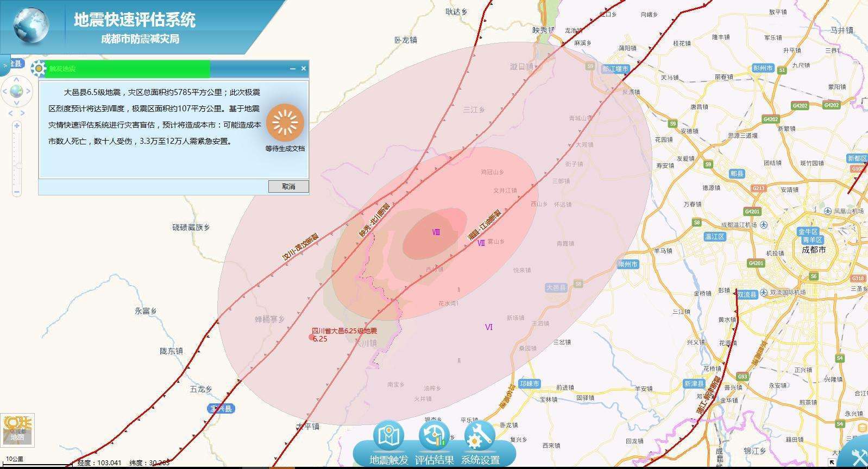Click the 温江区 map label

click(714, 237)
